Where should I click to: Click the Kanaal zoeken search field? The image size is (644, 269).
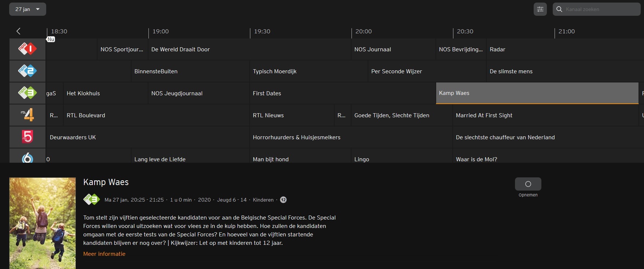tap(596, 9)
